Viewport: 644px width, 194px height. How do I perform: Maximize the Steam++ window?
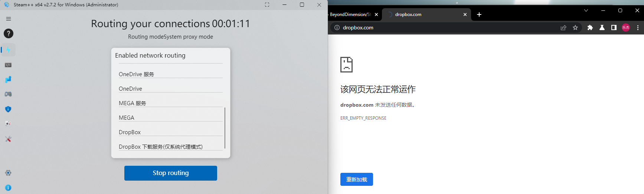click(302, 5)
